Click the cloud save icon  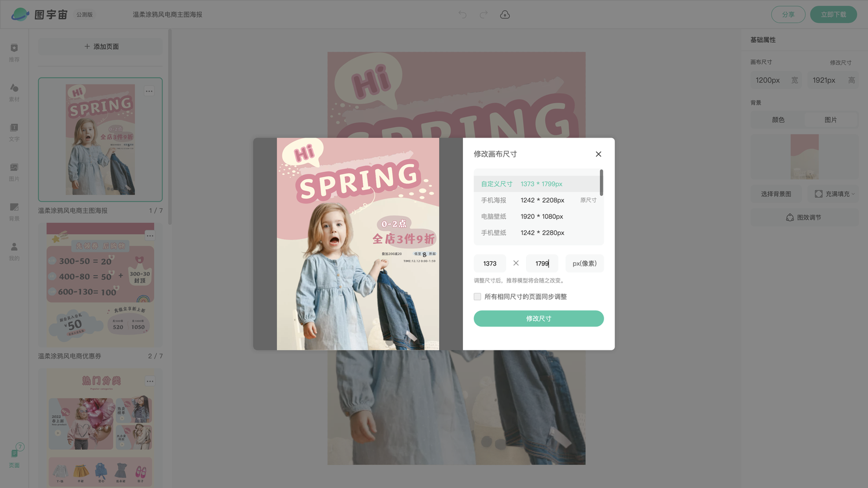505,14
